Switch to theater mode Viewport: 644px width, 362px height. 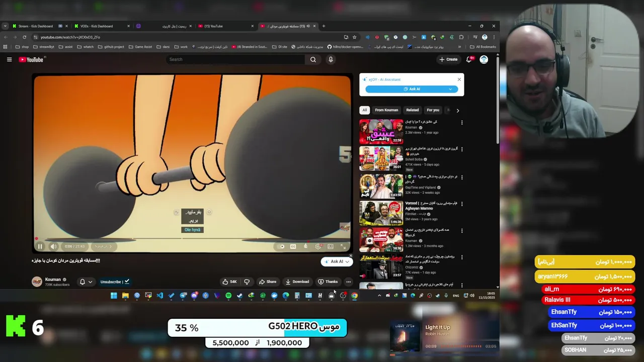click(331, 246)
